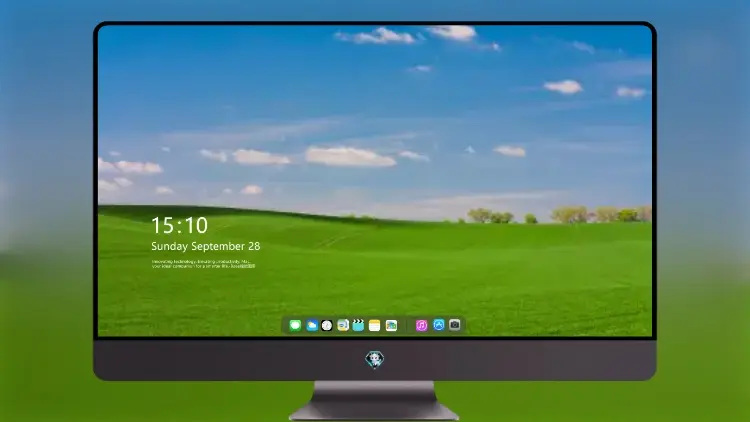Open the pink Music app in dock
750x422 pixels.
coord(421,325)
